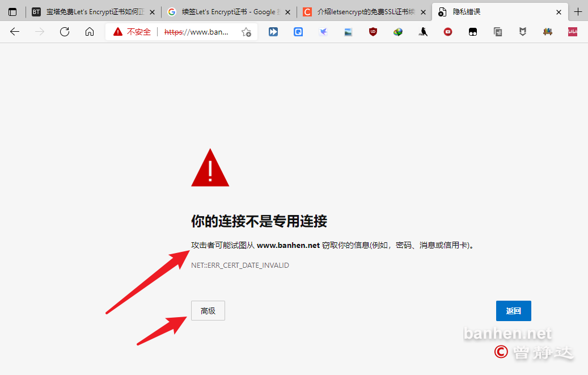Go back using the browser back arrow

pyautogui.click(x=15, y=32)
